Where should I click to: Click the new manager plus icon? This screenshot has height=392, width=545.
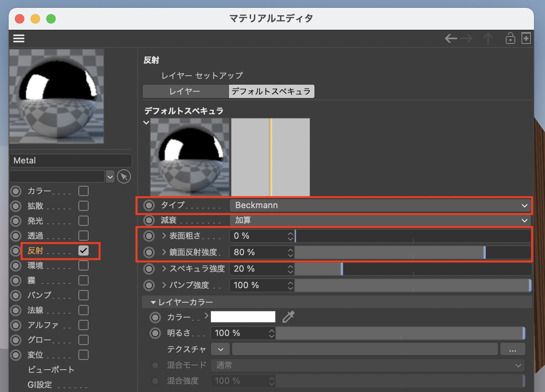(x=526, y=38)
